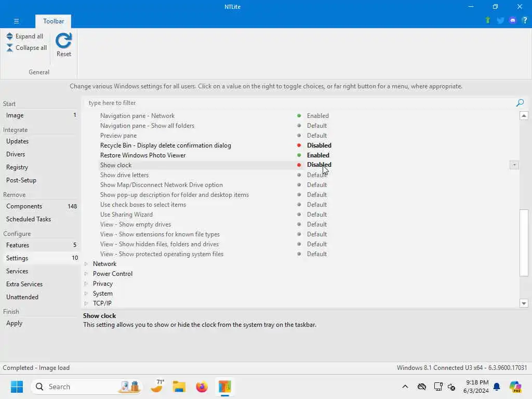Launch Firefox from taskbar
532x399 pixels.
pos(202,387)
